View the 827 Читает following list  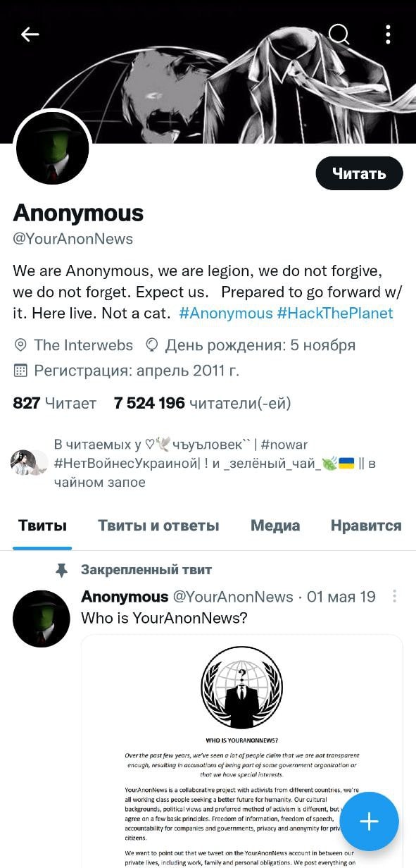(x=54, y=403)
